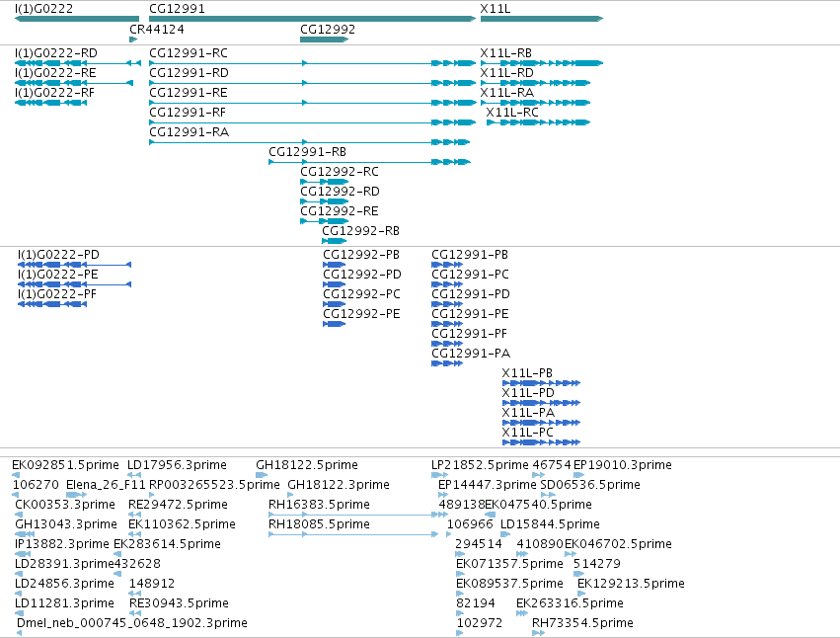840x638 pixels.
Task: Click the RE29472.5prime label
Action: 178,505
